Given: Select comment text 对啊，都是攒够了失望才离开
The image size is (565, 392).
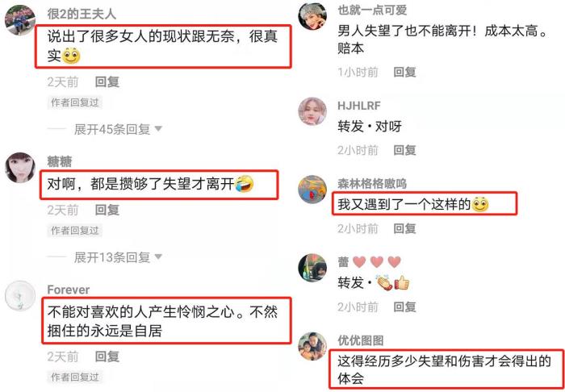Looking at the screenshot, I should [x=141, y=185].
